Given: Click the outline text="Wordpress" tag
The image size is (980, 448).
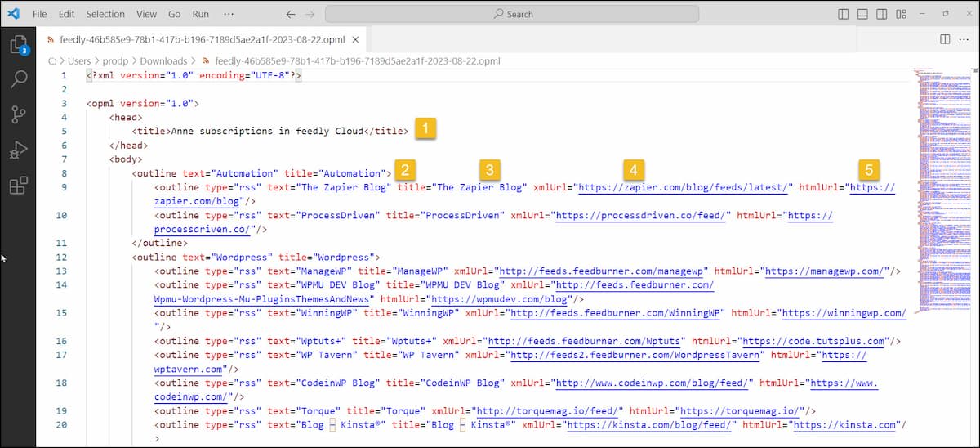Looking at the screenshot, I should [256, 257].
